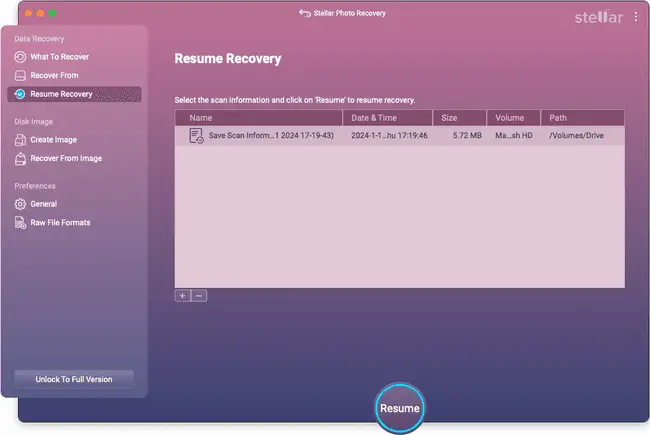650x435 pixels.
Task: Click volume cell 'Ma...sh HD'
Action: [514, 136]
